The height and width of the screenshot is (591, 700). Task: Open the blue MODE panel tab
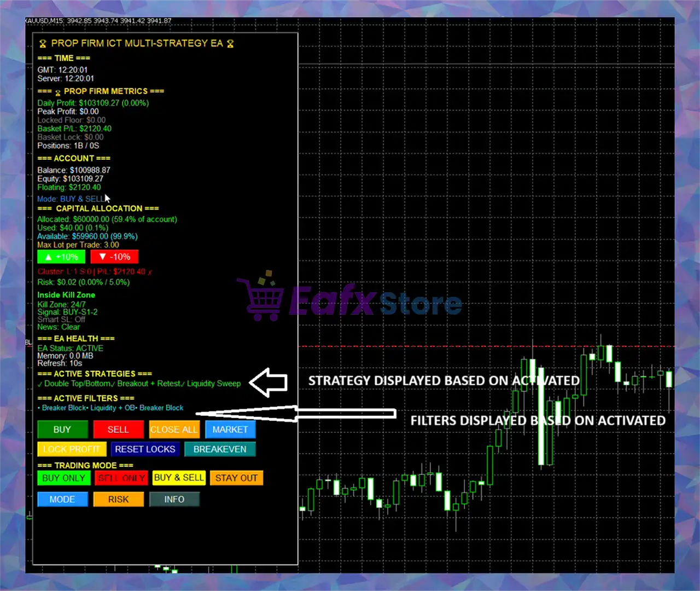point(62,499)
